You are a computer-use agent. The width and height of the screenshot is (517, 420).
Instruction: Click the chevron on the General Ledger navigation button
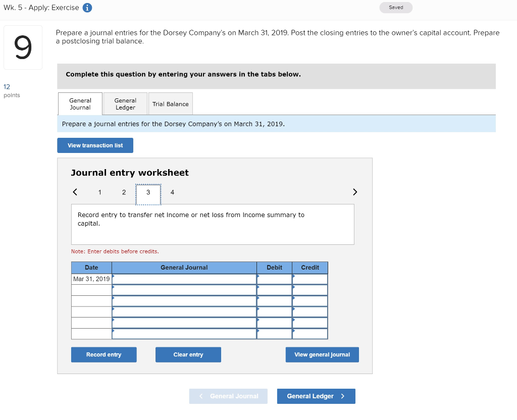click(x=343, y=396)
